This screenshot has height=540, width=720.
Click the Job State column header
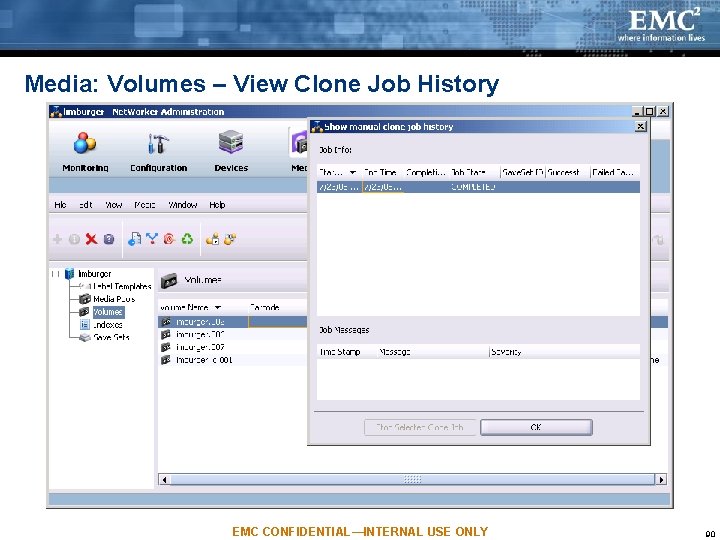[474, 173]
